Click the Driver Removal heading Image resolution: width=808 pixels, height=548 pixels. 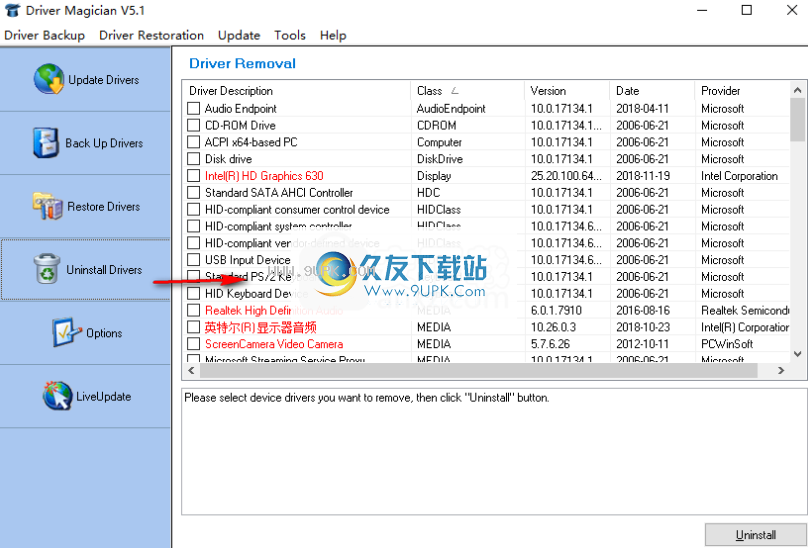tap(242, 63)
